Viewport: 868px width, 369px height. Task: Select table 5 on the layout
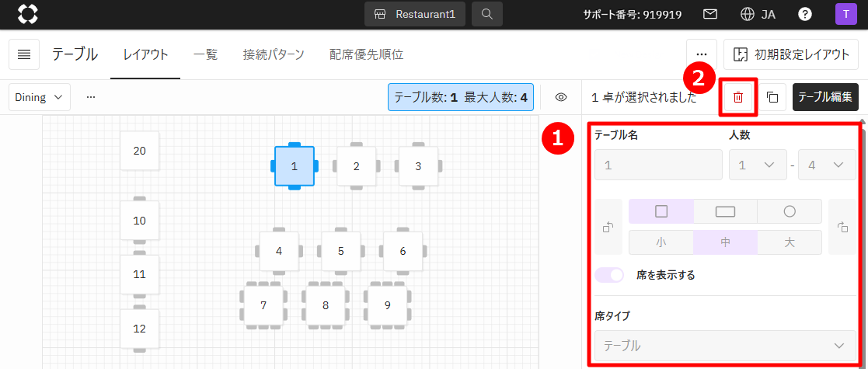(340, 251)
